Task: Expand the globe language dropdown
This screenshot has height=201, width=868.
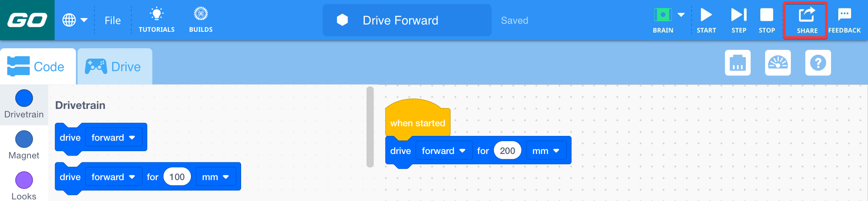Action: point(75,20)
